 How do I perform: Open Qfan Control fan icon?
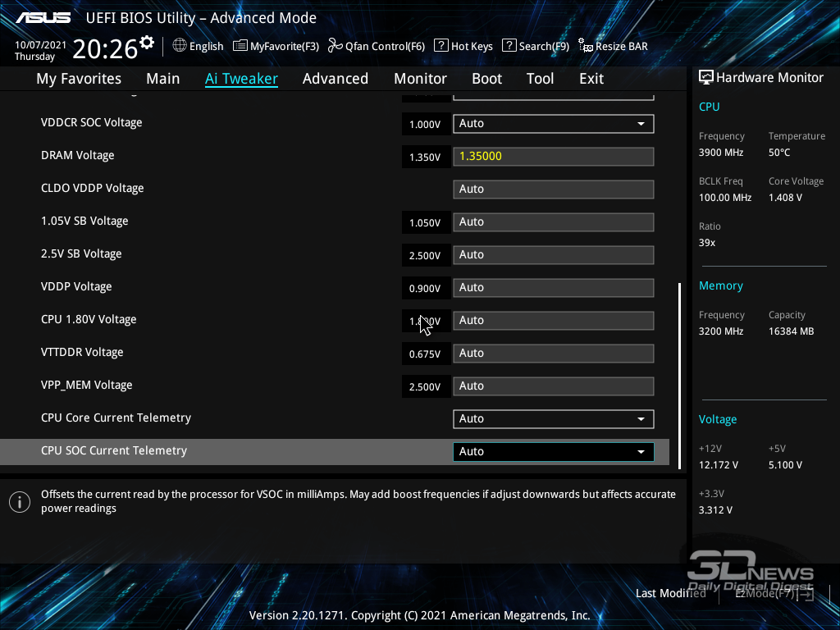tap(336, 46)
